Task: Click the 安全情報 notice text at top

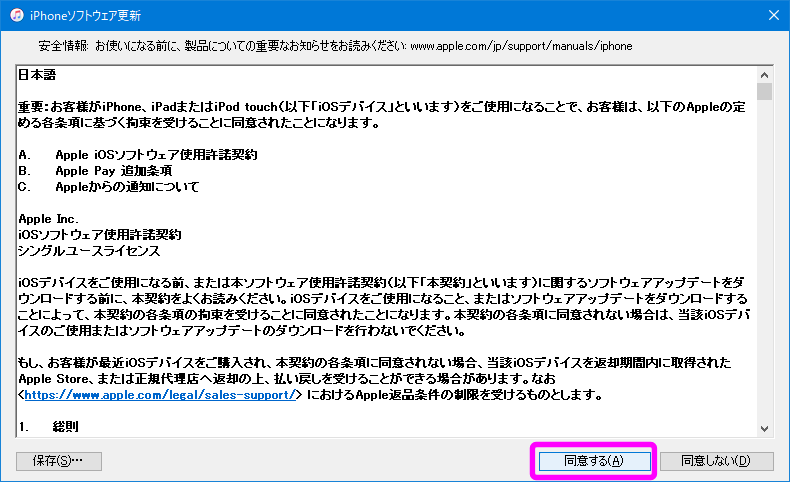Action: (x=335, y=46)
